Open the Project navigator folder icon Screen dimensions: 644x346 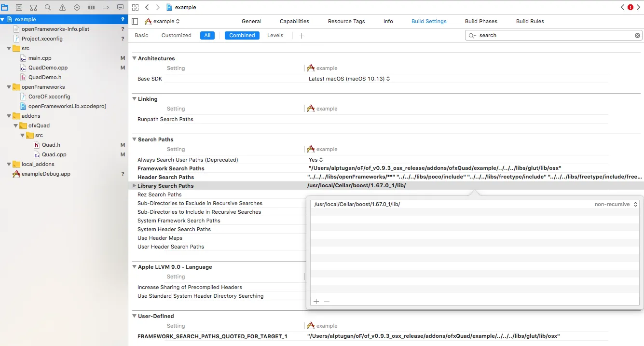click(x=4, y=8)
